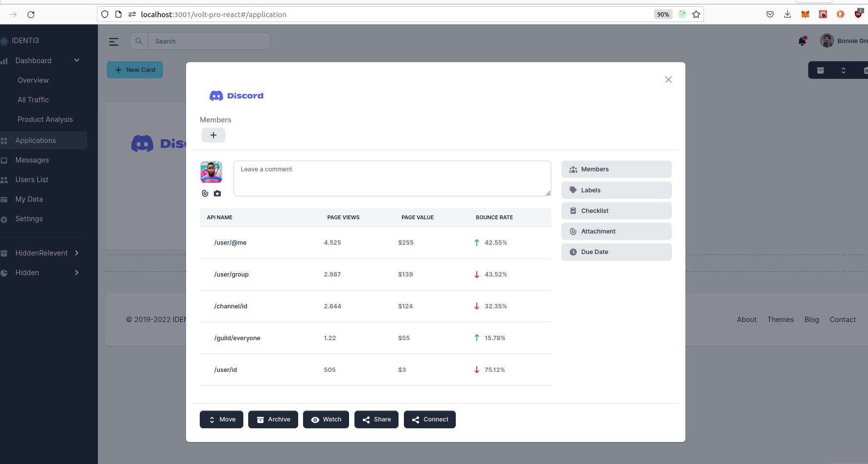868x464 pixels.
Task: Click the /channel/id API name
Action: point(231,306)
